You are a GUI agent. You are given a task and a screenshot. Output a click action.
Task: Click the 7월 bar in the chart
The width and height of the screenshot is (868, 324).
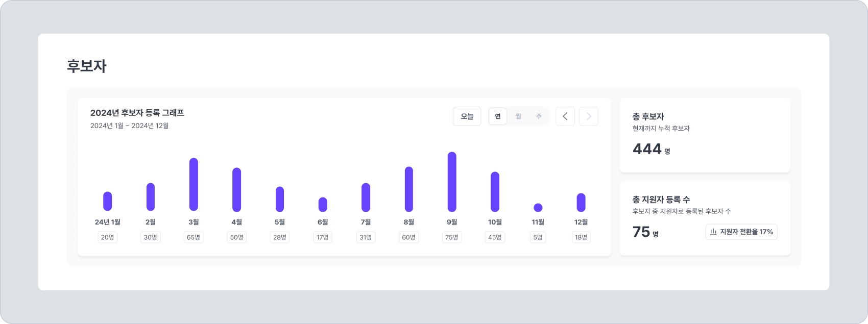click(x=366, y=197)
